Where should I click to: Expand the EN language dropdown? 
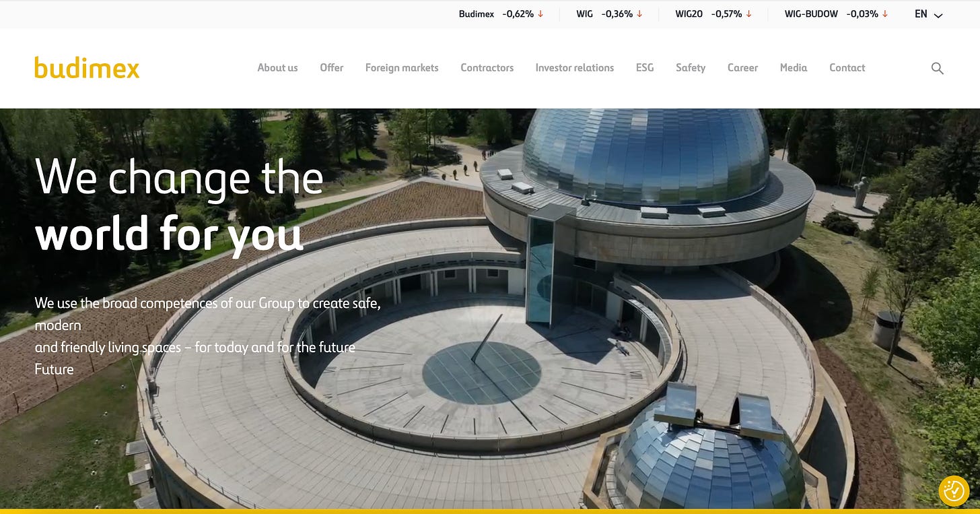coord(929,14)
